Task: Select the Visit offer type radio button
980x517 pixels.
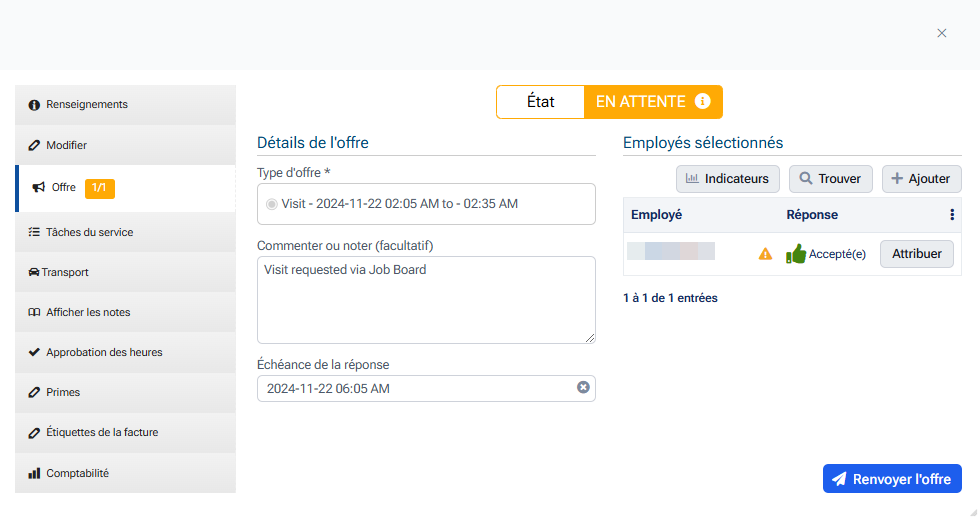Action: [272, 204]
